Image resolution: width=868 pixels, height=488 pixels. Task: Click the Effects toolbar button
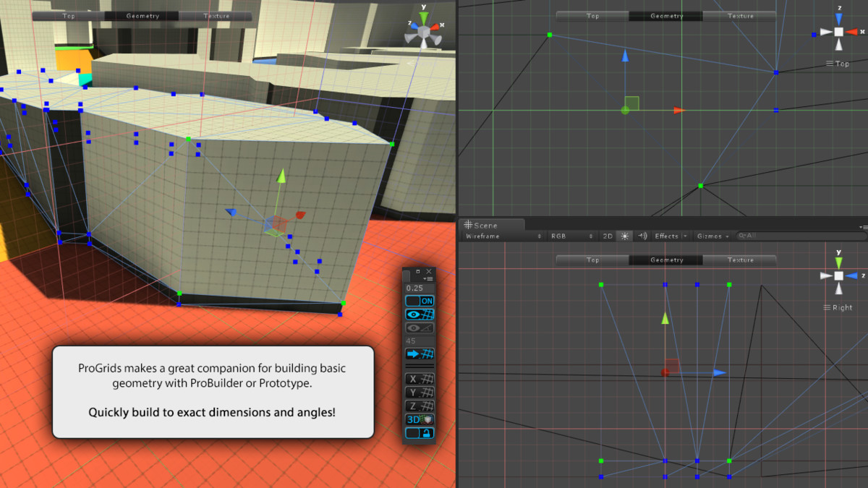pos(666,236)
